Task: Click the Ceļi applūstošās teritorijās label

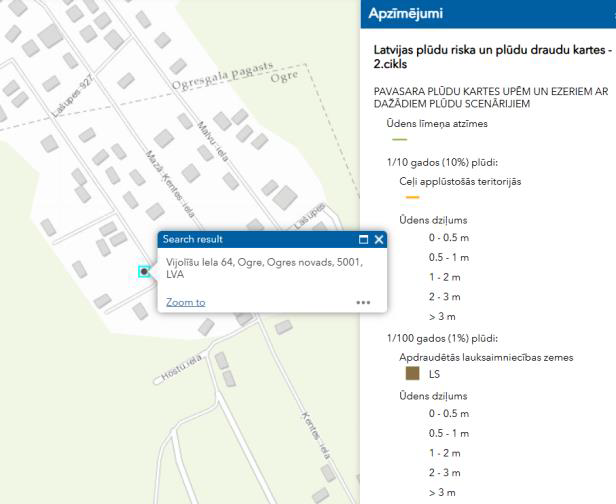Action: pos(460,181)
